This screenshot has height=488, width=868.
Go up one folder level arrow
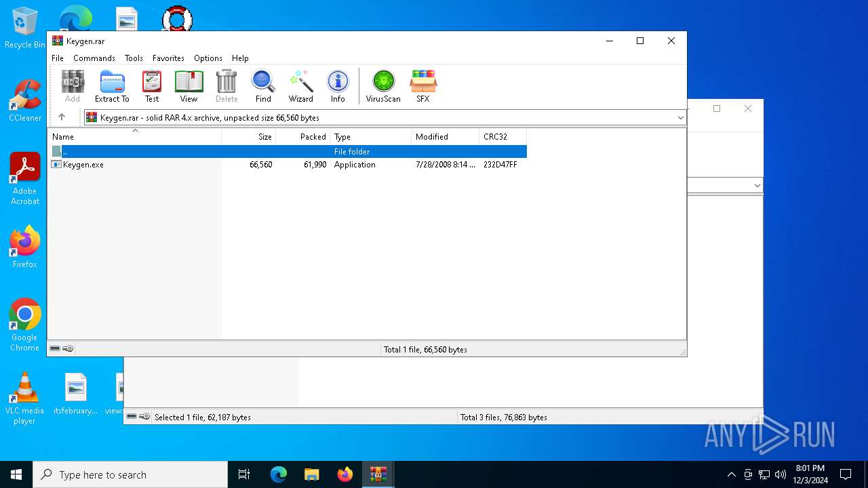(62, 117)
